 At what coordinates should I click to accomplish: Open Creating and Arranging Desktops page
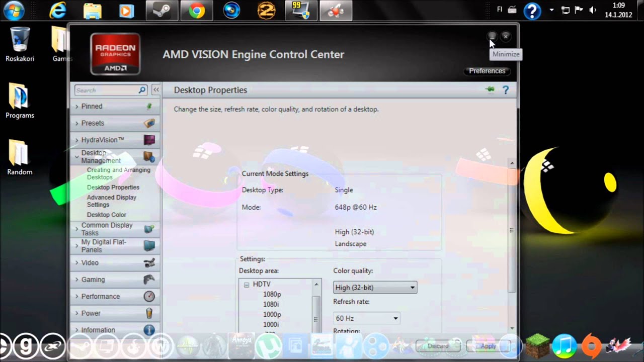[x=118, y=173]
